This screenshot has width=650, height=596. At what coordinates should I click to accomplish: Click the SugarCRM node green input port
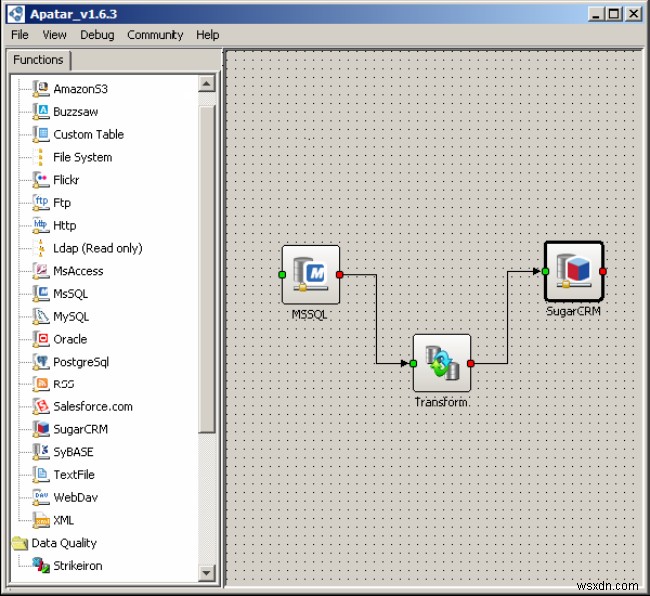[x=546, y=271]
